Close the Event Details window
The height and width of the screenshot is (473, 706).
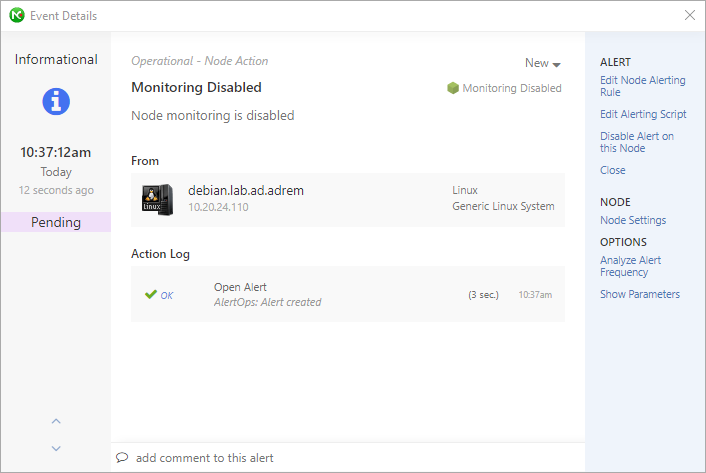[689, 15]
